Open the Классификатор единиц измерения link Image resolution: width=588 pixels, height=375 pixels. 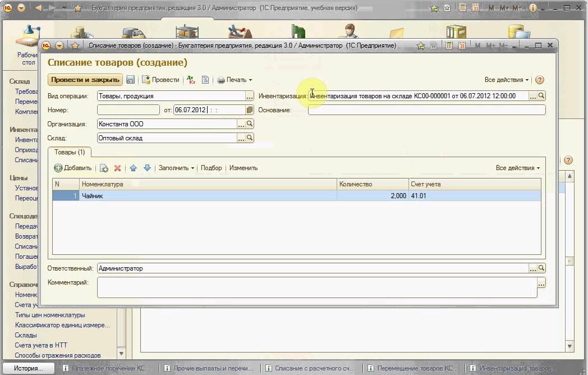(62, 325)
